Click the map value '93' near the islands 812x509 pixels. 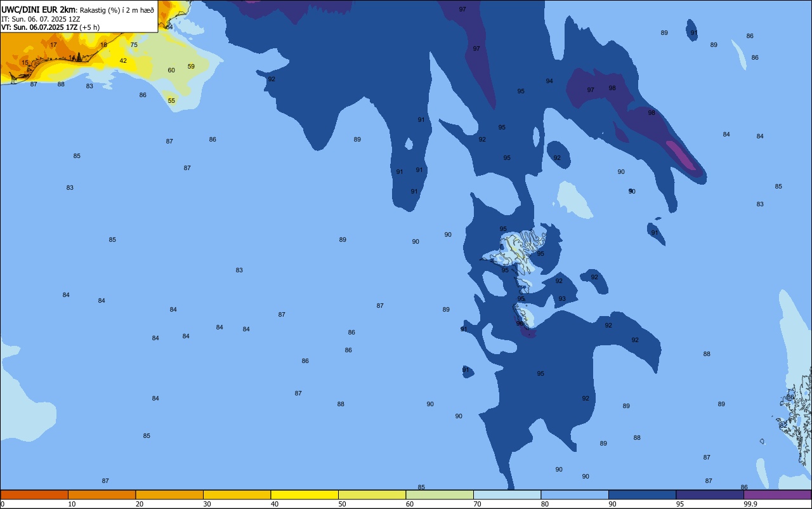pyautogui.click(x=562, y=298)
